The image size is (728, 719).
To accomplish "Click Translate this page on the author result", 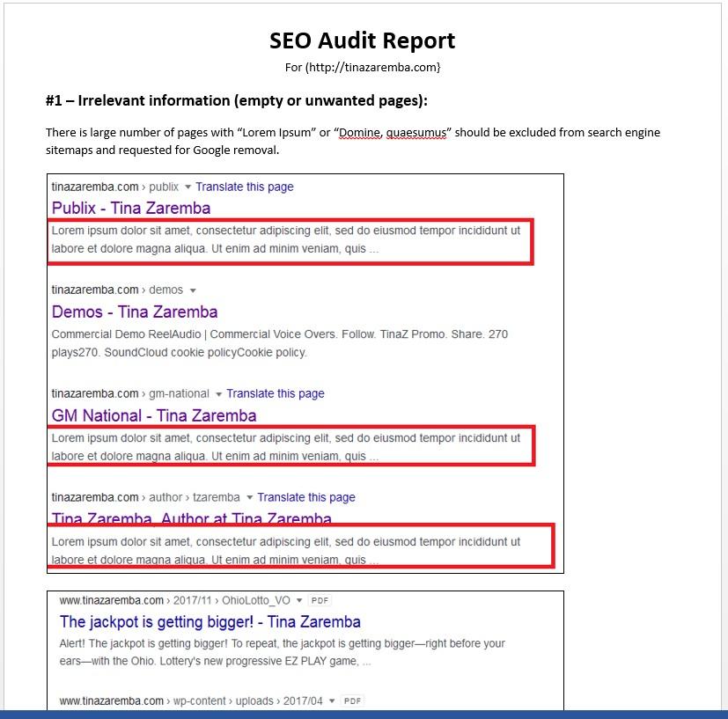I will click(305, 497).
